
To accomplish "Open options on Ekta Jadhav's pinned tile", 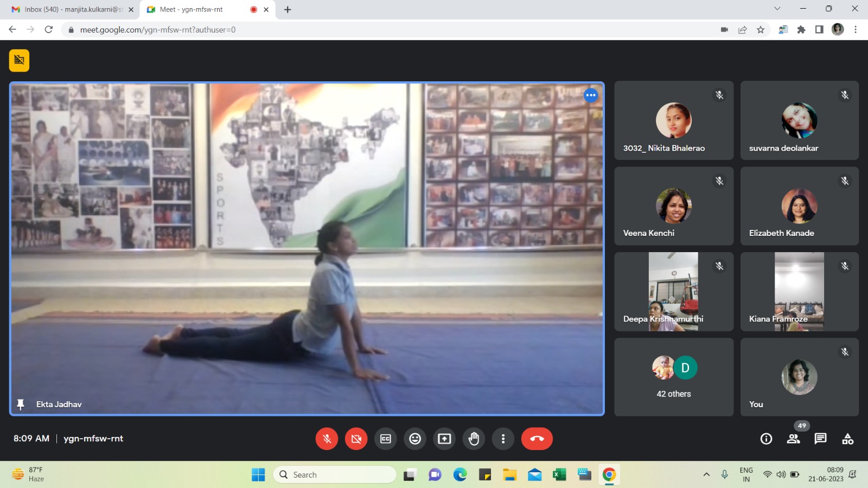I will [591, 95].
